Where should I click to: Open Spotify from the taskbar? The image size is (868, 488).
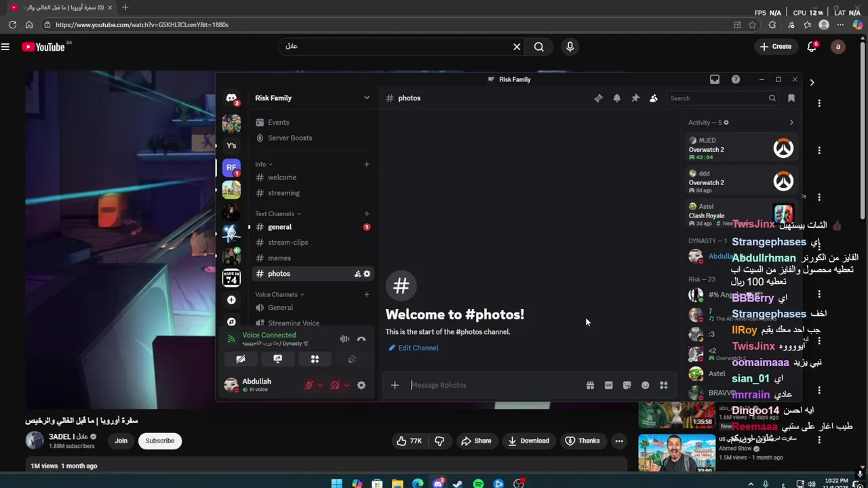click(x=478, y=484)
